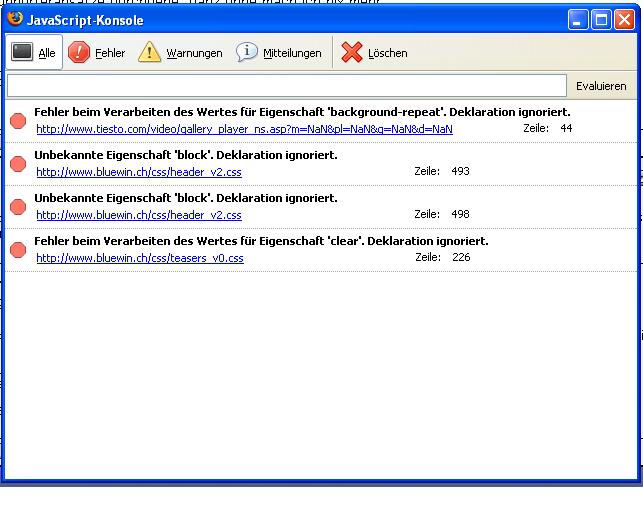Viewport: 643px width, 512px height.
Task: Switch to Mitteilungen view
Action: coord(292,54)
